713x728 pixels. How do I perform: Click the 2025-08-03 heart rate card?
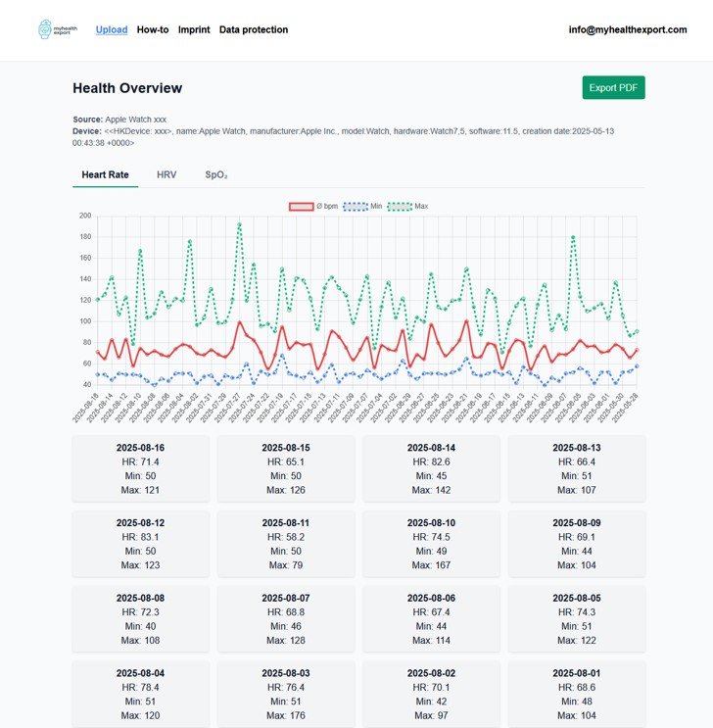coord(285,694)
